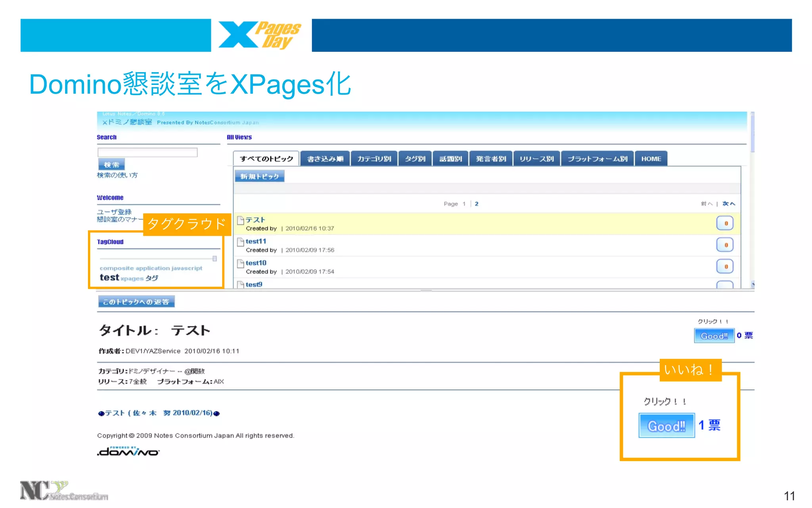Click the 新規トピック button
The height and width of the screenshot is (508, 812).
(x=260, y=176)
